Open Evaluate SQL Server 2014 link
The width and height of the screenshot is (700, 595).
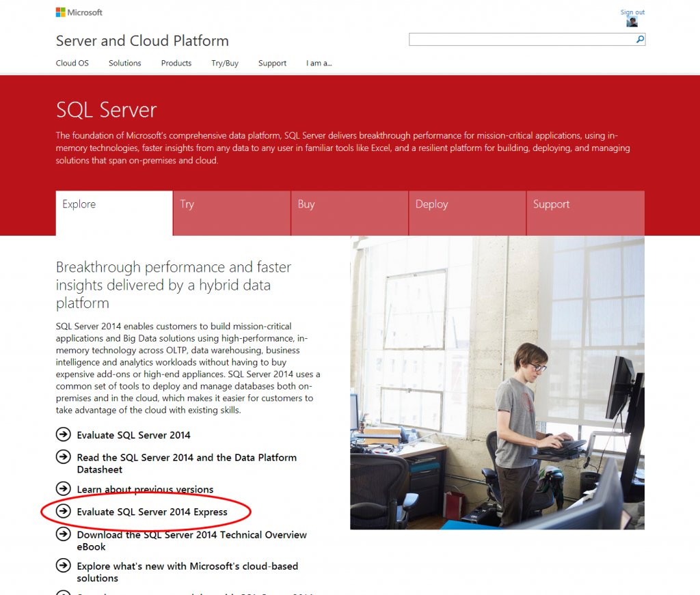(133, 435)
